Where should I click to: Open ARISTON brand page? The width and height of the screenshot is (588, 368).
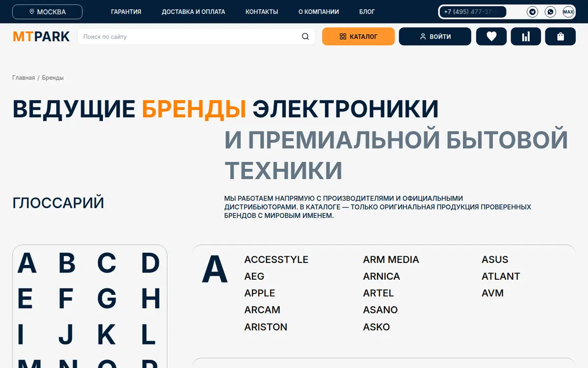tap(266, 327)
